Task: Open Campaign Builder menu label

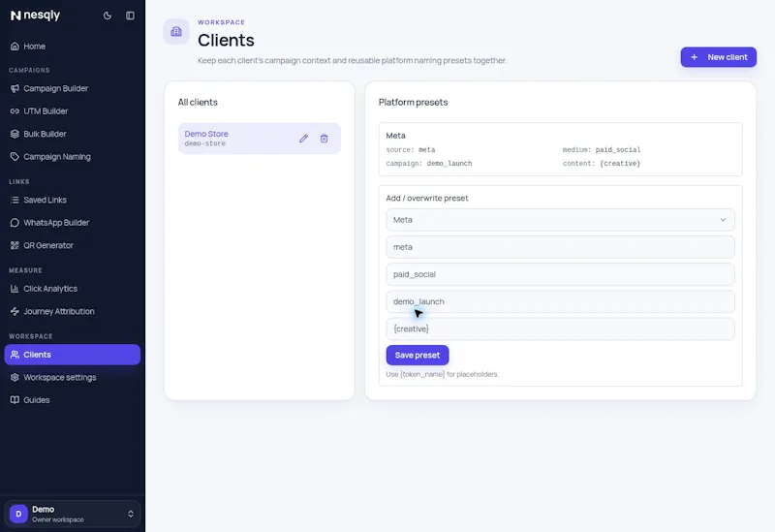Action: pyautogui.click(x=56, y=88)
